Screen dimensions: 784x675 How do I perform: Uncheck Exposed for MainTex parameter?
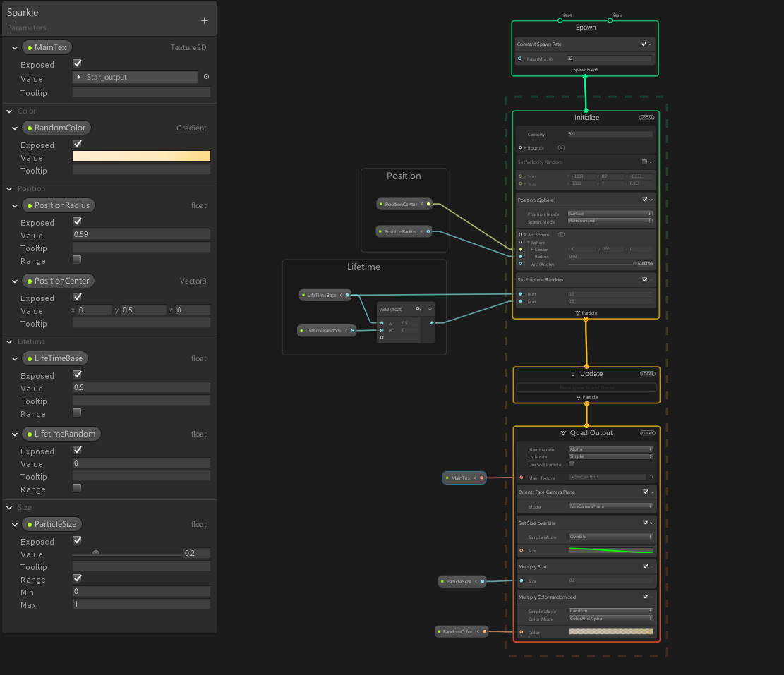coord(78,63)
